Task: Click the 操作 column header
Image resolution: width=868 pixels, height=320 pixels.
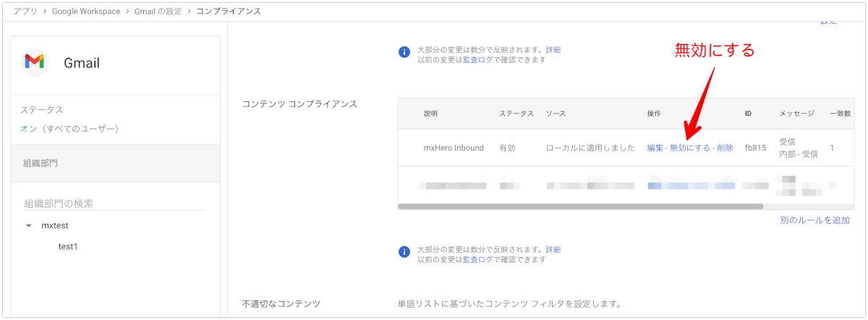Action: click(x=654, y=114)
